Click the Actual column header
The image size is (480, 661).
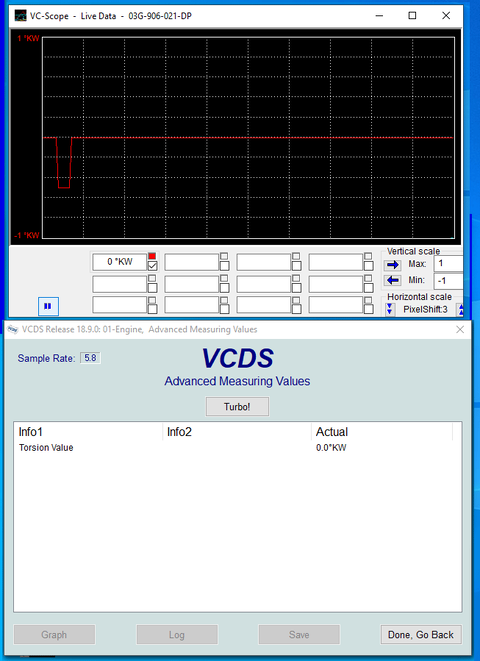click(382, 432)
